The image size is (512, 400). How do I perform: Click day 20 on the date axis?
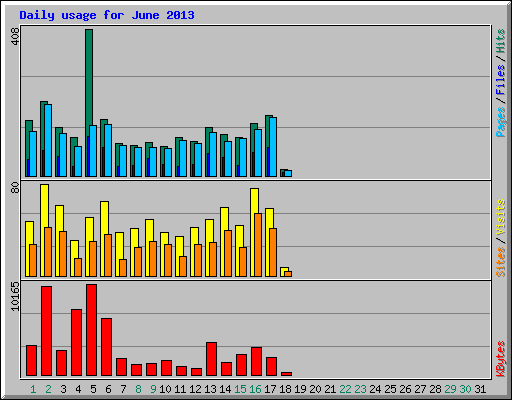pos(315,389)
